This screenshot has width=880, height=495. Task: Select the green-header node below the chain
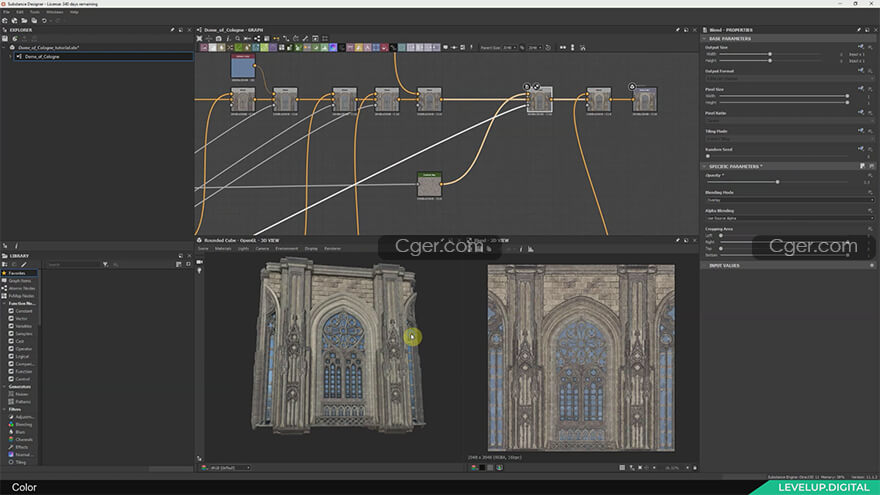429,185
